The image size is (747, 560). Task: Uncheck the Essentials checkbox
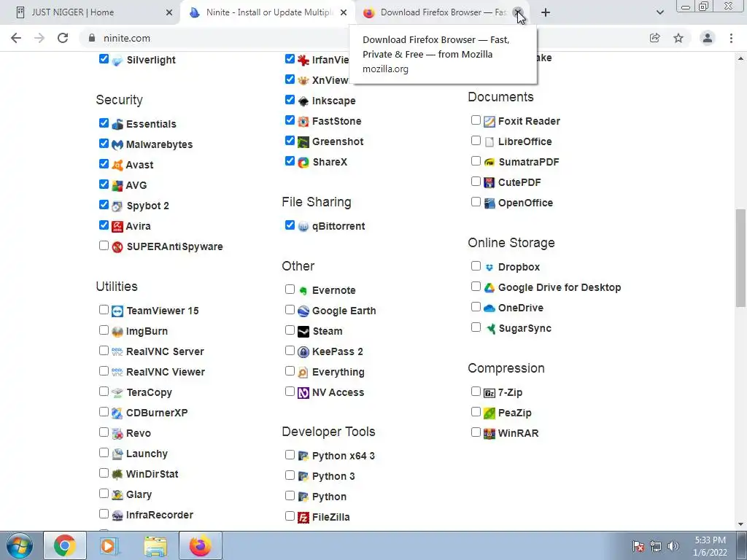(x=104, y=122)
